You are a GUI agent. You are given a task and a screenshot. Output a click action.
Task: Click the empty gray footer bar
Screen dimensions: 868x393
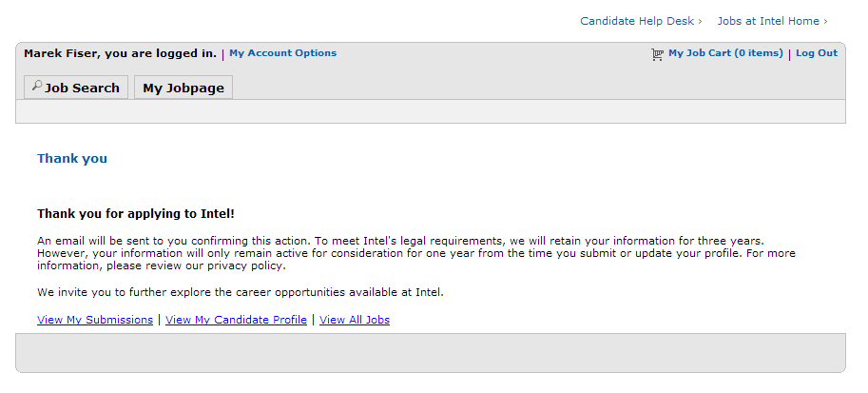[430, 352]
